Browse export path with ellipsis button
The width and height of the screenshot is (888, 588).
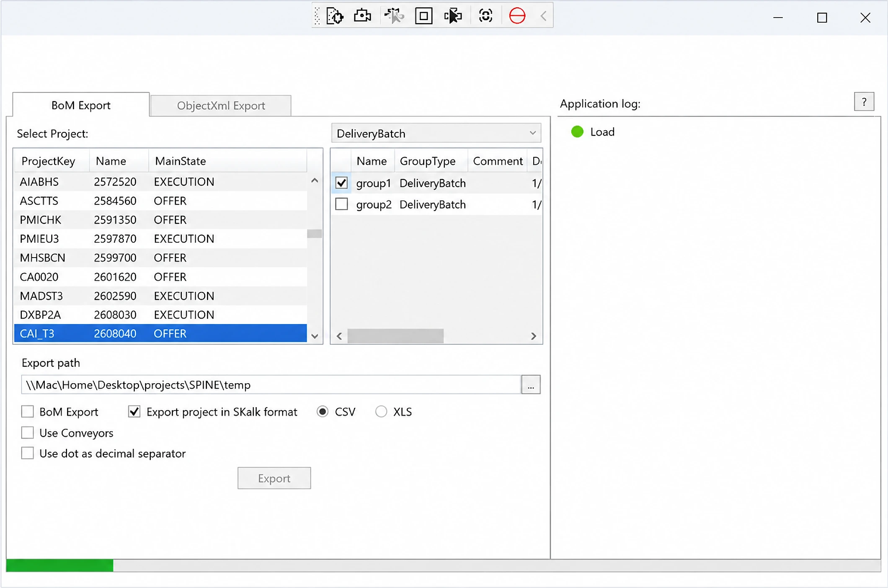click(531, 384)
